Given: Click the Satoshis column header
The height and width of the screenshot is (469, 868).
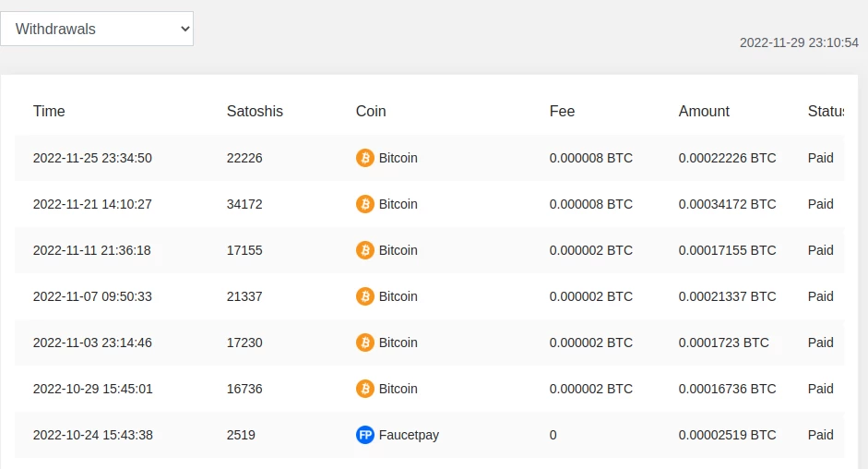Looking at the screenshot, I should tap(255, 111).
